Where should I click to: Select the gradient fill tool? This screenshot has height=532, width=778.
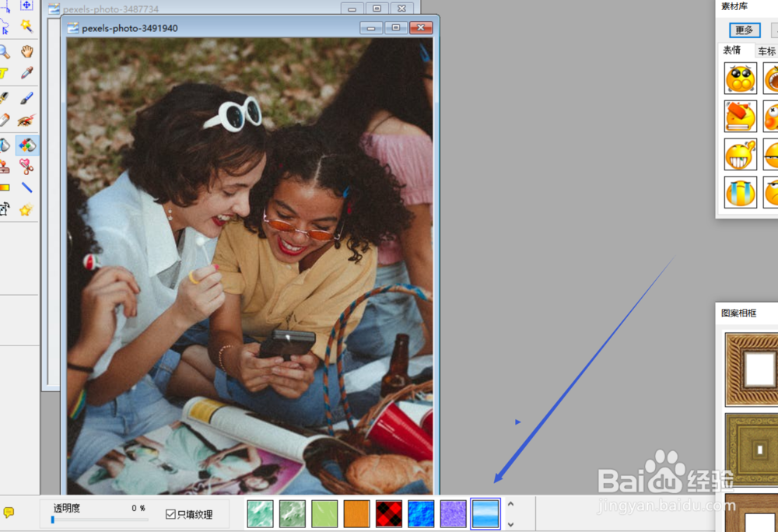pos(5,188)
